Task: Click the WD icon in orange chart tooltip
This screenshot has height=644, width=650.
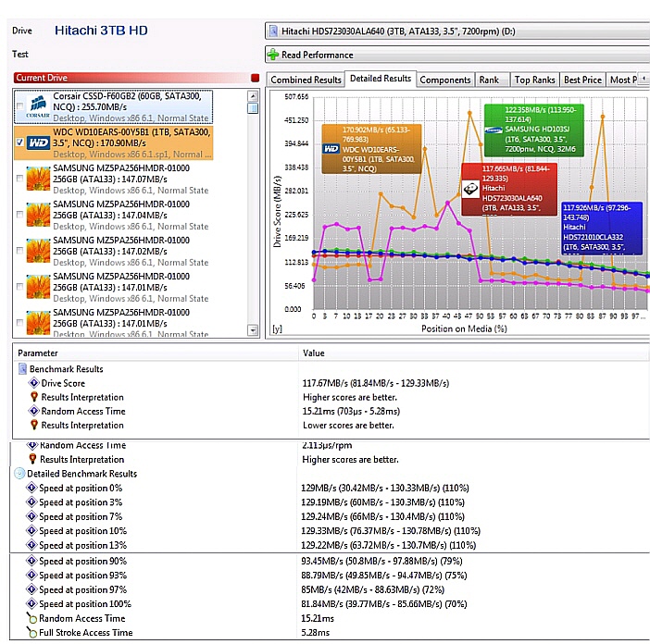Action: [x=331, y=149]
